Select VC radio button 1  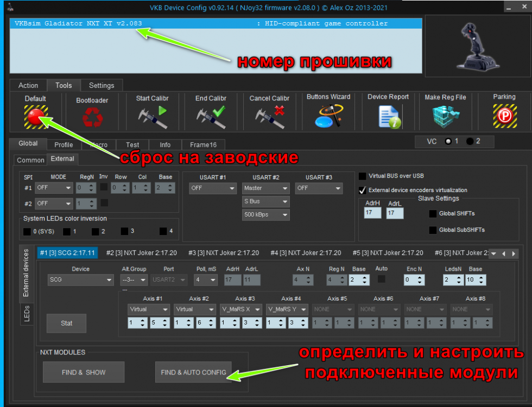[448, 141]
